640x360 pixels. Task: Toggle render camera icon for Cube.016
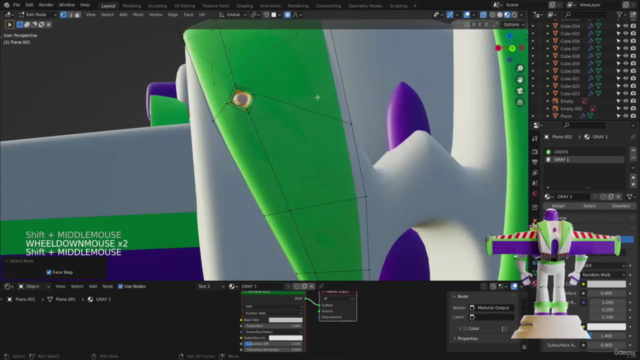pos(633,41)
